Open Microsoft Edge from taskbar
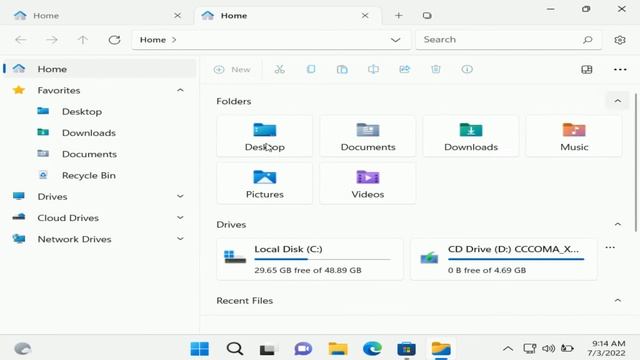The width and height of the screenshot is (640, 360). [x=372, y=349]
